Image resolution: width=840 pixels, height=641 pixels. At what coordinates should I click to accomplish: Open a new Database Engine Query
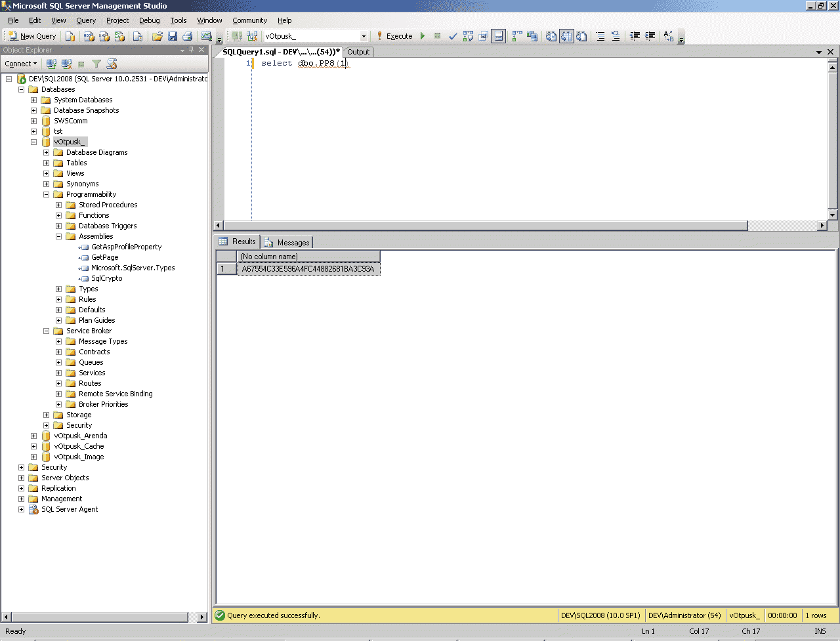pyautogui.click(x=70, y=36)
